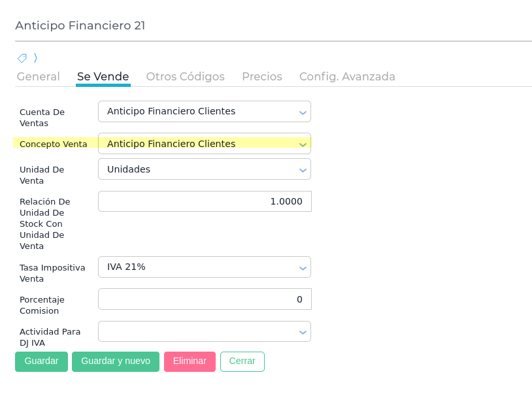532x415 pixels.
Task: Open the Cuenta De Ventas dropdown
Action: [x=205, y=111]
